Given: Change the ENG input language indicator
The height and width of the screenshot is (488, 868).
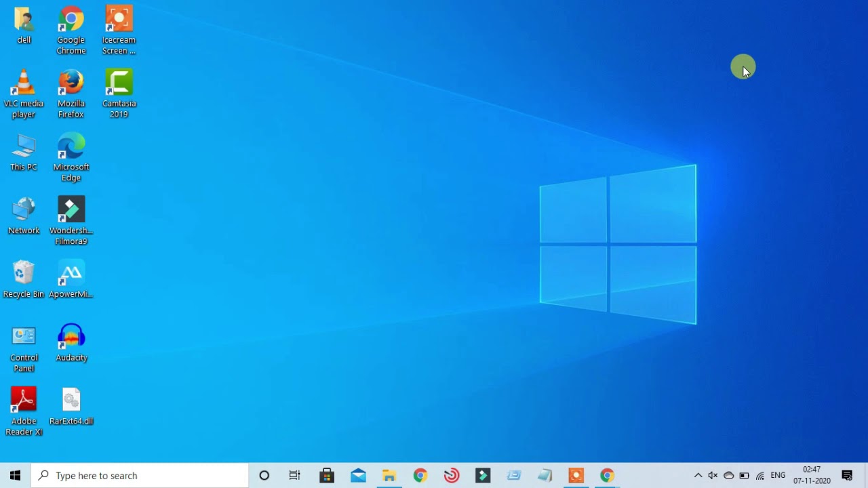Looking at the screenshot, I should tap(778, 475).
